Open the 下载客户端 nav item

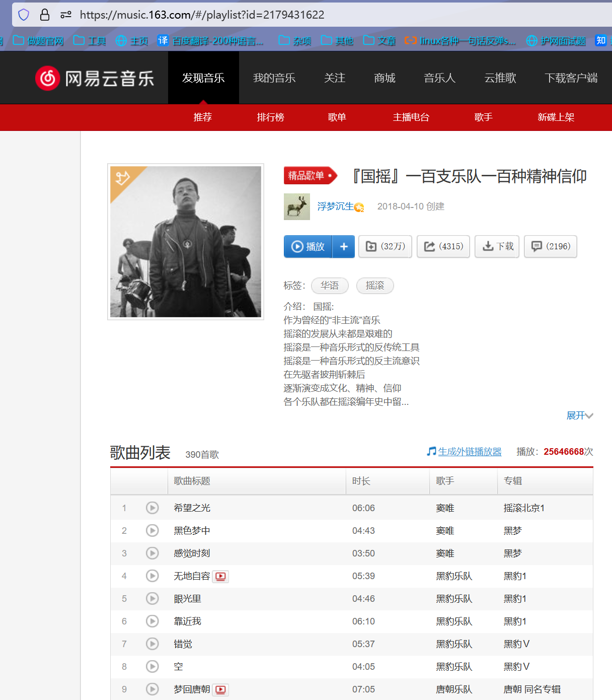point(571,78)
